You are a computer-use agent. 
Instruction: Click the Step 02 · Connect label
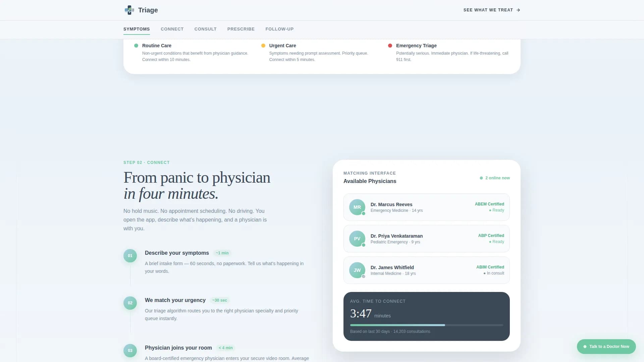(147, 163)
